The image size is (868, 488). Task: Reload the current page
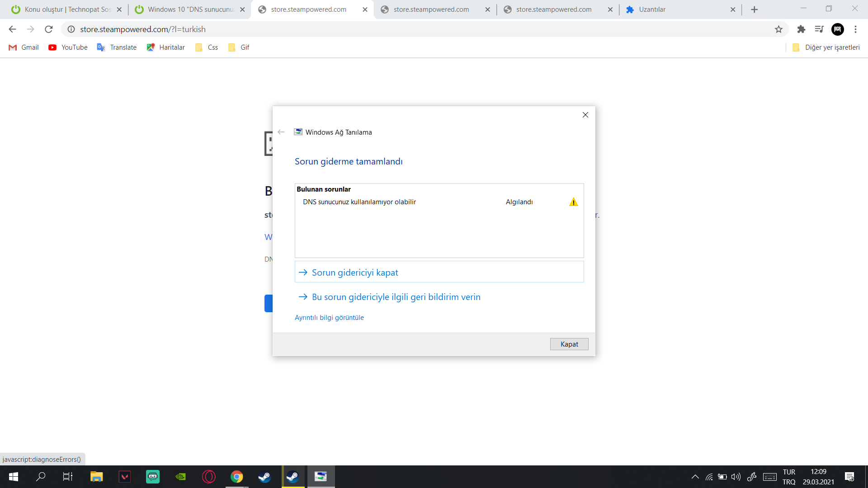[49, 29]
